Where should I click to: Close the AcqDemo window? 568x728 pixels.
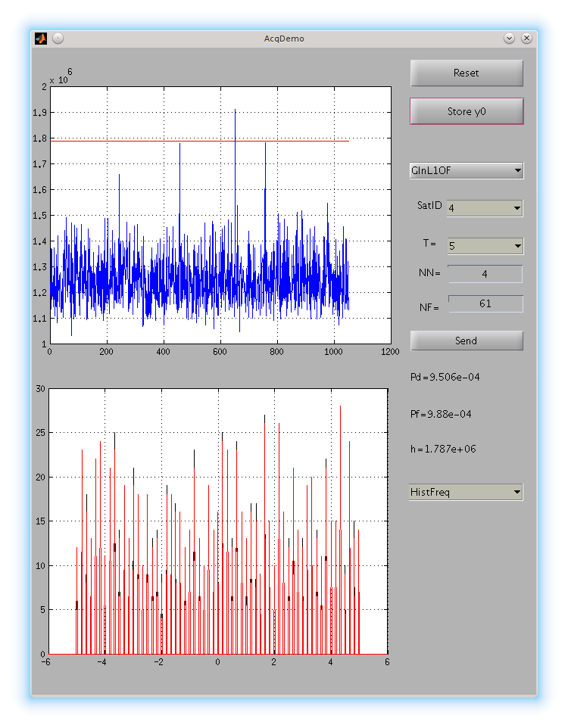(x=526, y=38)
